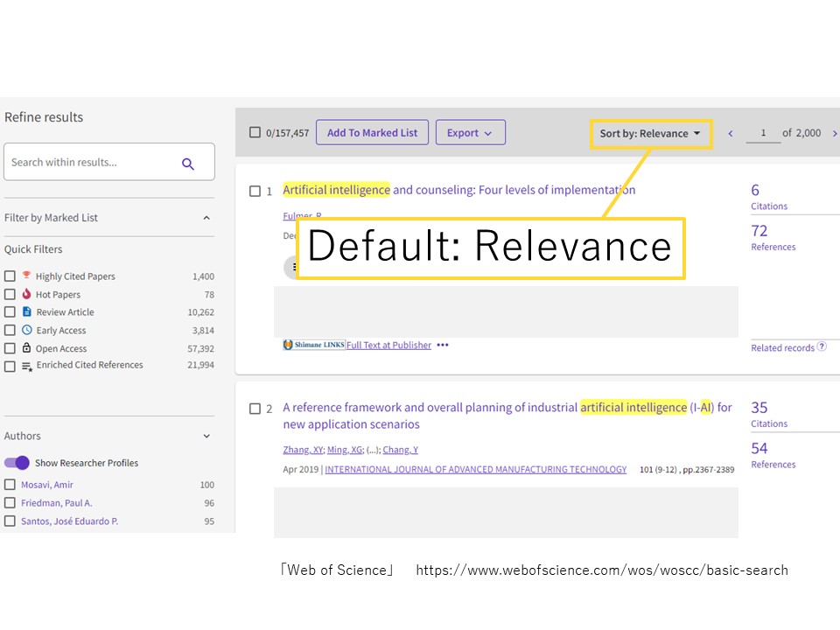Click the Related records help question icon

pyautogui.click(x=822, y=346)
